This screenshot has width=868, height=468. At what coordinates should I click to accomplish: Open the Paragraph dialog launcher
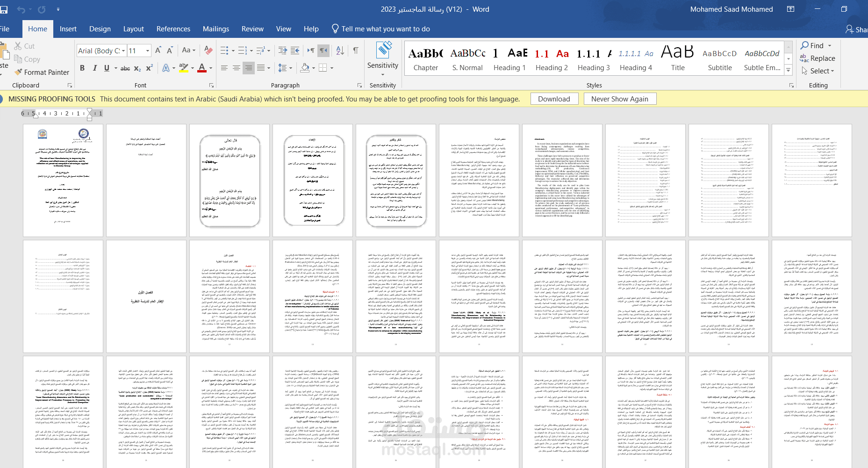pyautogui.click(x=359, y=86)
